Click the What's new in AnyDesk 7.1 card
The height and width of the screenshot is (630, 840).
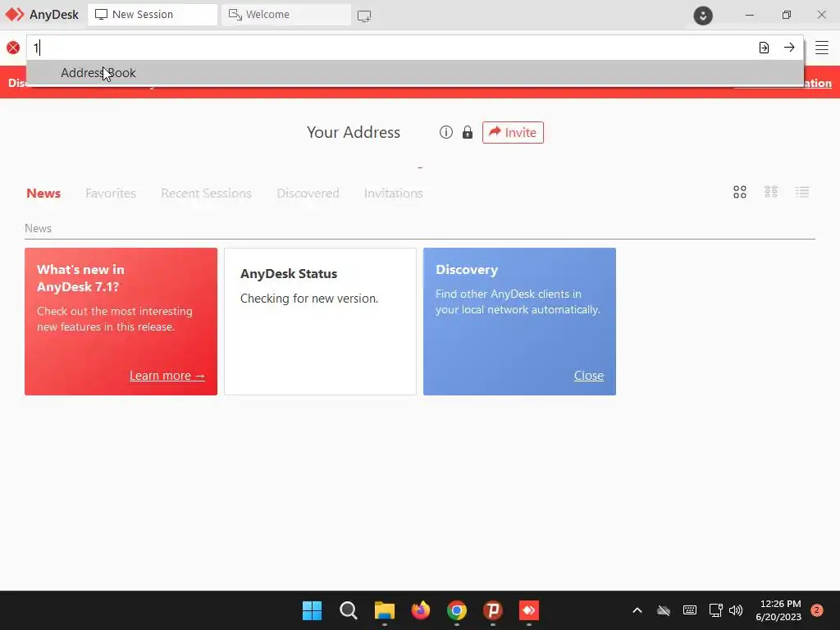click(x=121, y=322)
